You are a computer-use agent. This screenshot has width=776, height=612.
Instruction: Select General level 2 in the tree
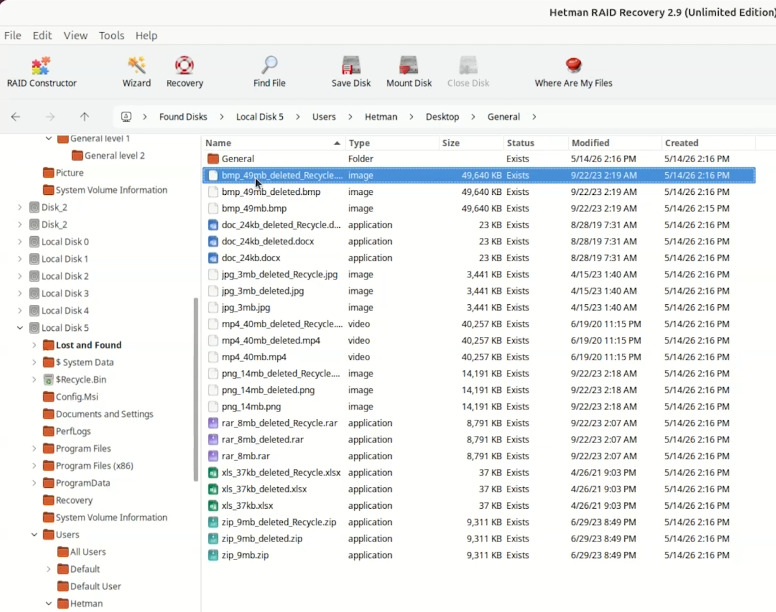(x=114, y=155)
